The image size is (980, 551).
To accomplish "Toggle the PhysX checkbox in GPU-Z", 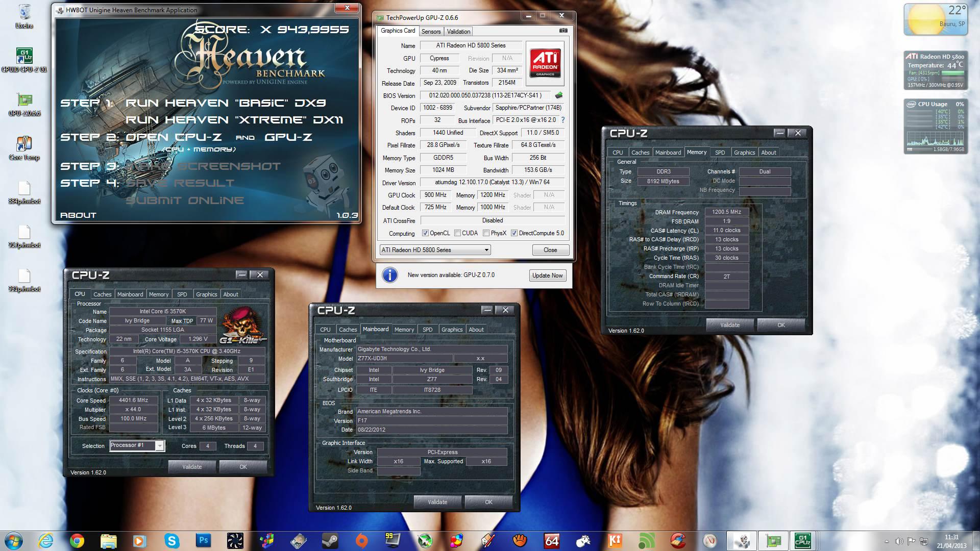I will (x=486, y=233).
